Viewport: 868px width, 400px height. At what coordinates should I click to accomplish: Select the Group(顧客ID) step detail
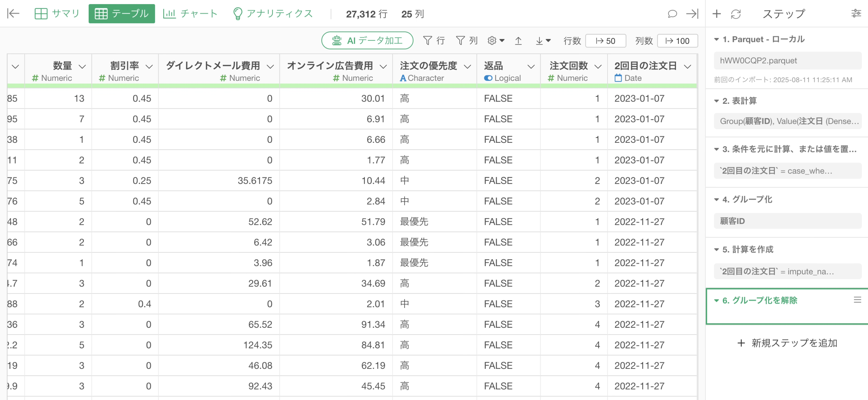(788, 121)
